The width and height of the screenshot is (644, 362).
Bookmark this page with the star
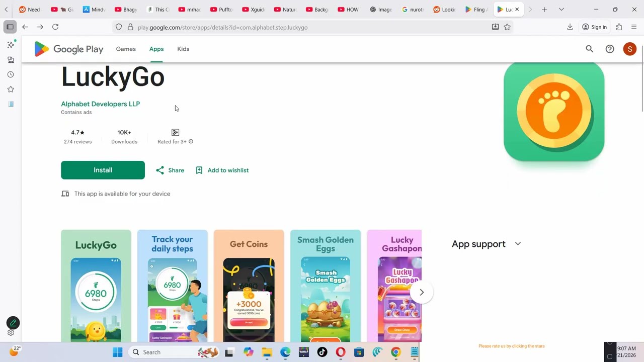(x=507, y=27)
